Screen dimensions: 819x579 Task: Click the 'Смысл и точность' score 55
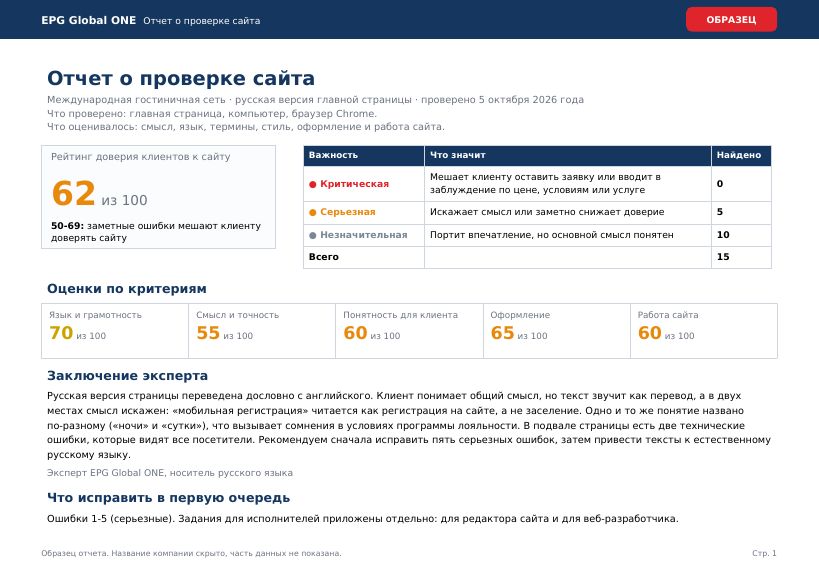208,333
